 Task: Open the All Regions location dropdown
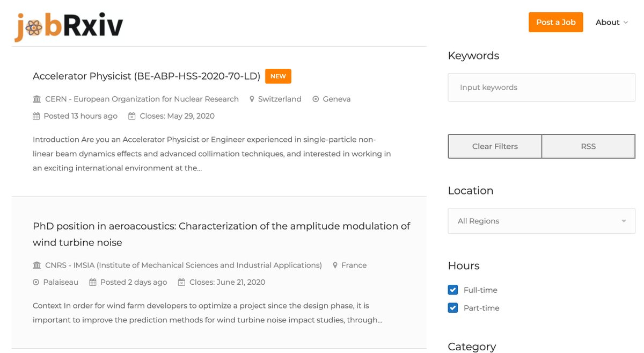[541, 221]
